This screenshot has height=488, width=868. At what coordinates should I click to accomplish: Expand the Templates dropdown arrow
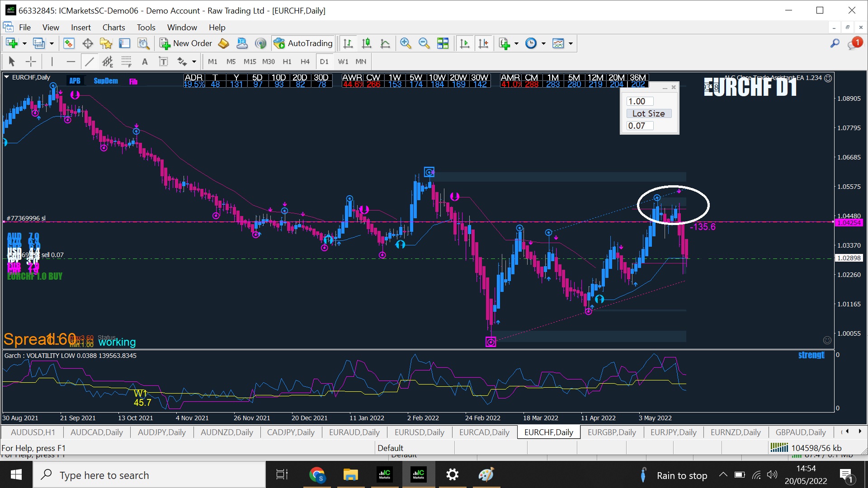point(571,43)
